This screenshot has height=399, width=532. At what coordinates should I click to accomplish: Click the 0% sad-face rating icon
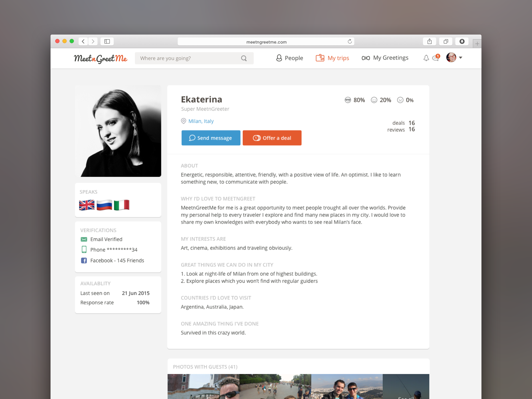(400, 100)
